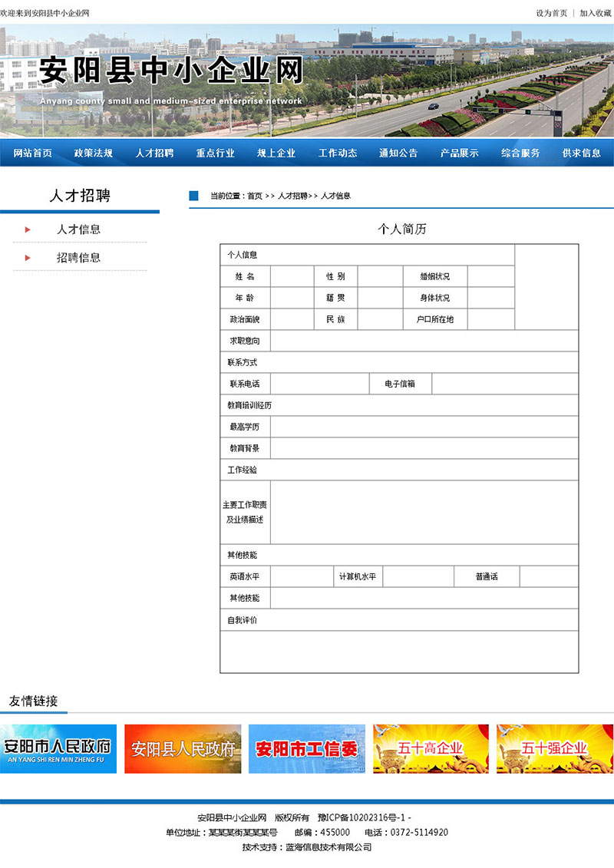Click red arrow beside 招聘信息
The width and height of the screenshot is (614, 868).
(28, 258)
